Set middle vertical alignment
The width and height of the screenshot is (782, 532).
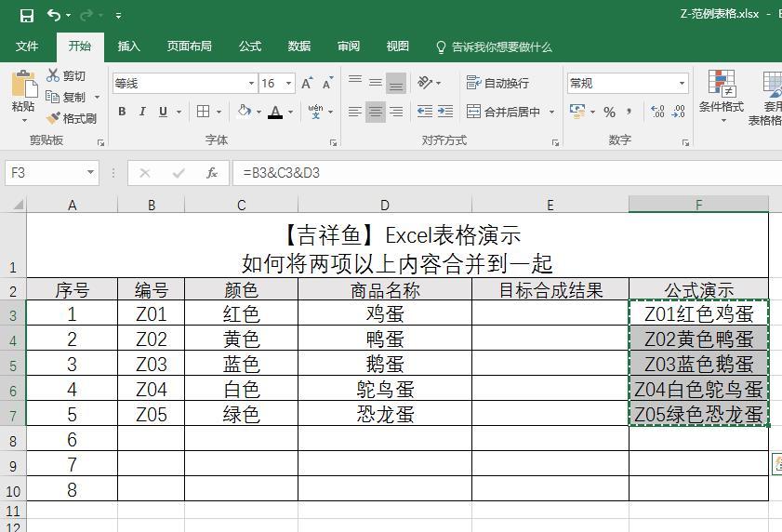[376, 83]
